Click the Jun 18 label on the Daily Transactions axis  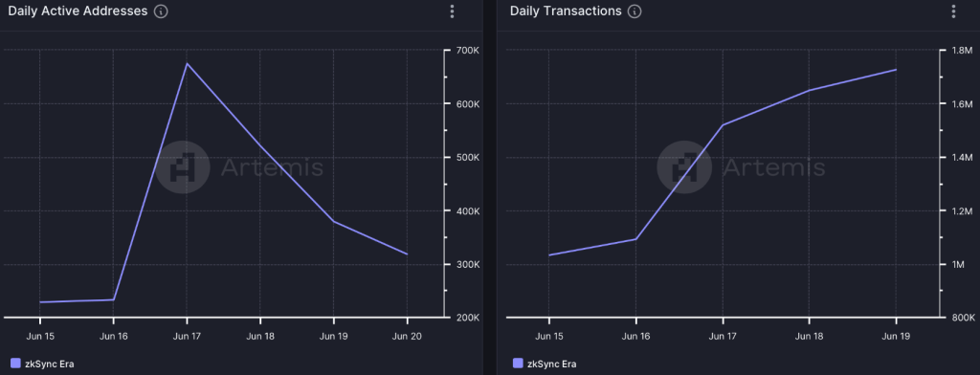pyautogui.click(x=810, y=336)
